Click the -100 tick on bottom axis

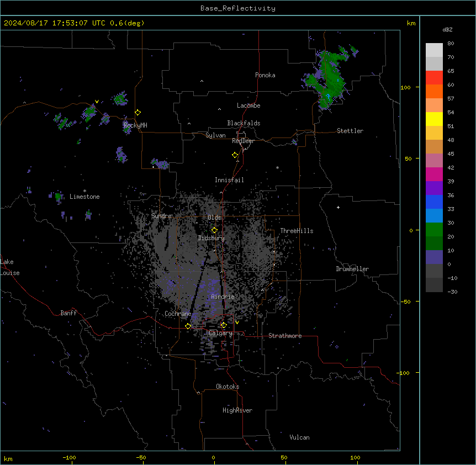(x=70, y=457)
